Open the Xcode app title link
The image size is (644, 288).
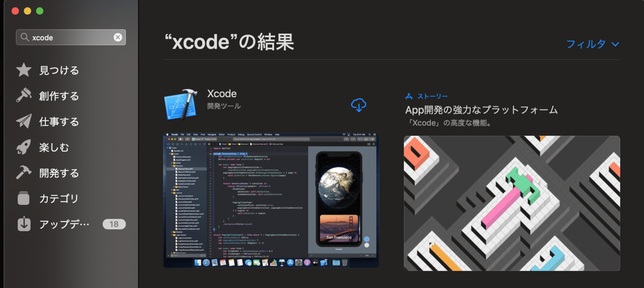coord(222,93)
